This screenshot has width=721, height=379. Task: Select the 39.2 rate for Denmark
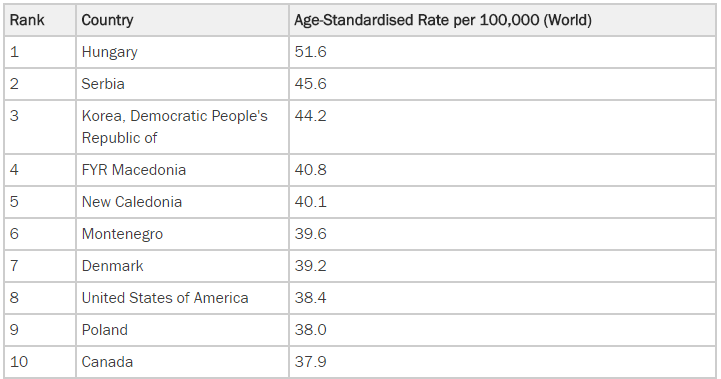coord(310,265)
